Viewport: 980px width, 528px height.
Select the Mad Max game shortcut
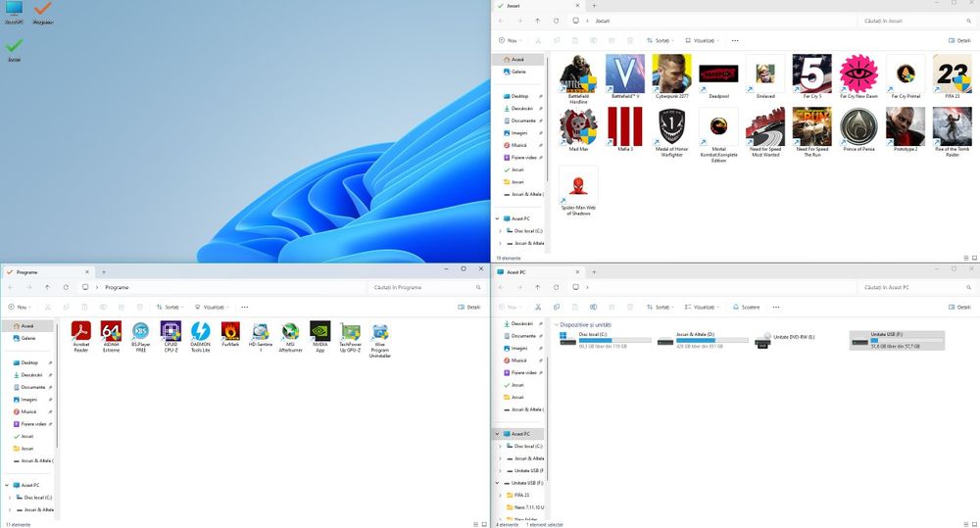coord(578,129)
